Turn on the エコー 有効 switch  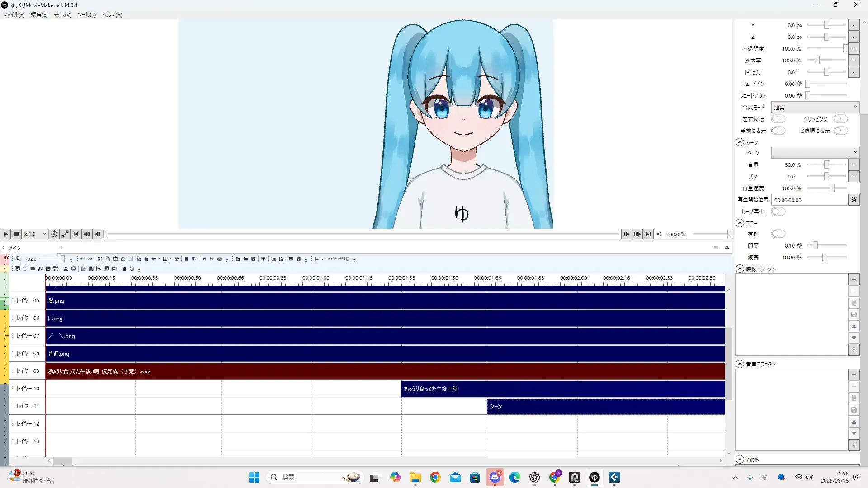(778, 234)
